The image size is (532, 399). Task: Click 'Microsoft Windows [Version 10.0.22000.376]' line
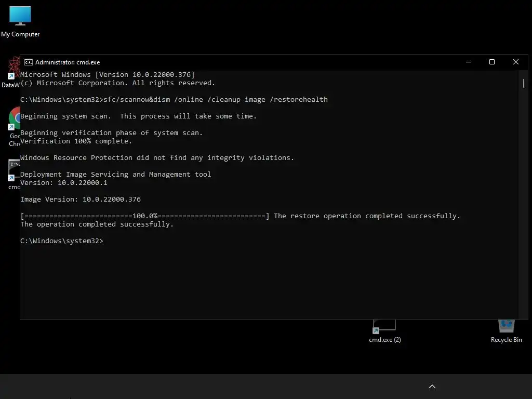108,75
